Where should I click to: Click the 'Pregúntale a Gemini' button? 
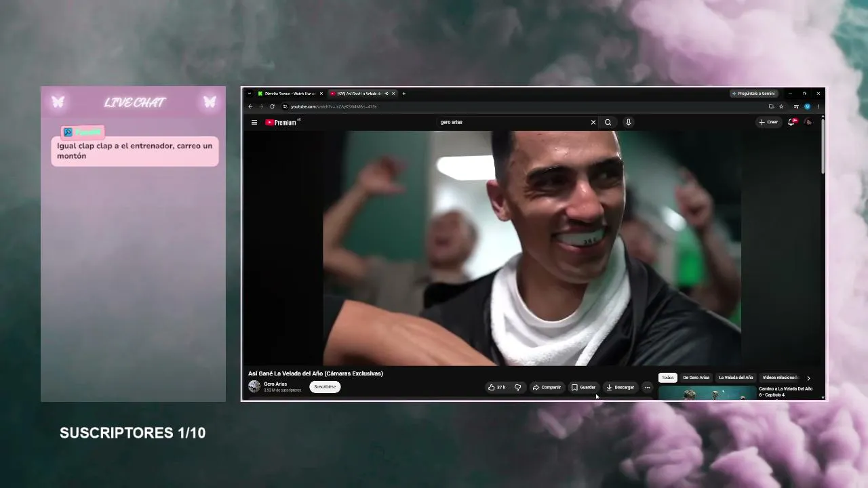click(753, 94)
